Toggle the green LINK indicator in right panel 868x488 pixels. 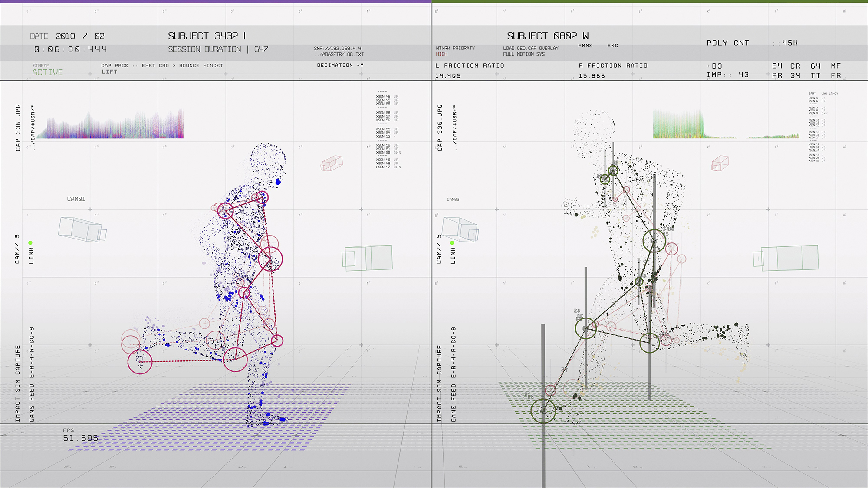452,243
